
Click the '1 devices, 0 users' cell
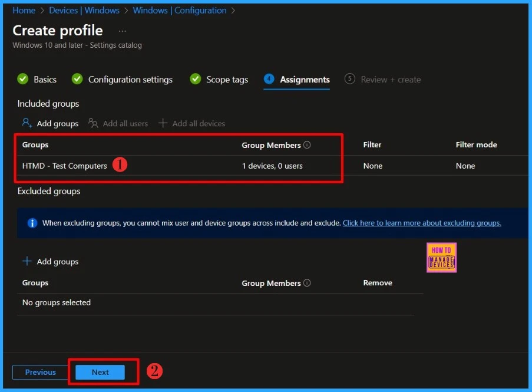272,166
